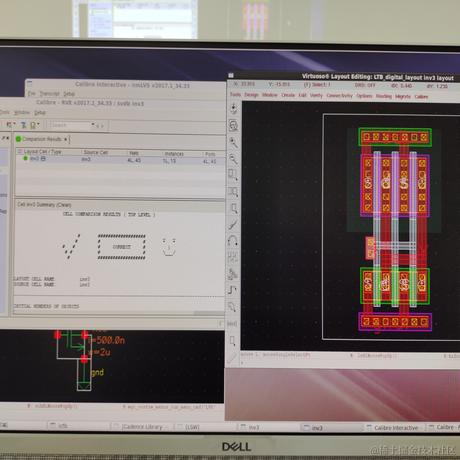Activate the Move tool icon
Screen dimensions: 460x460
(233, 208)
